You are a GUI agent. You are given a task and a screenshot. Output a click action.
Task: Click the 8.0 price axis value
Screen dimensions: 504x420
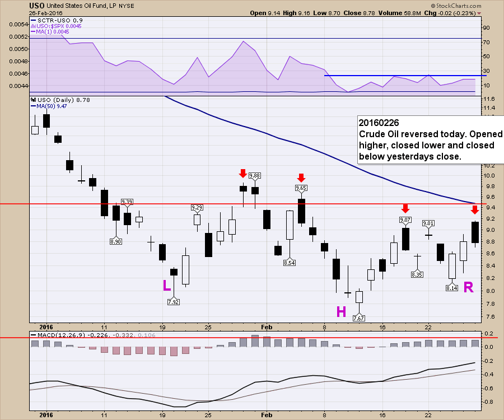489,291
